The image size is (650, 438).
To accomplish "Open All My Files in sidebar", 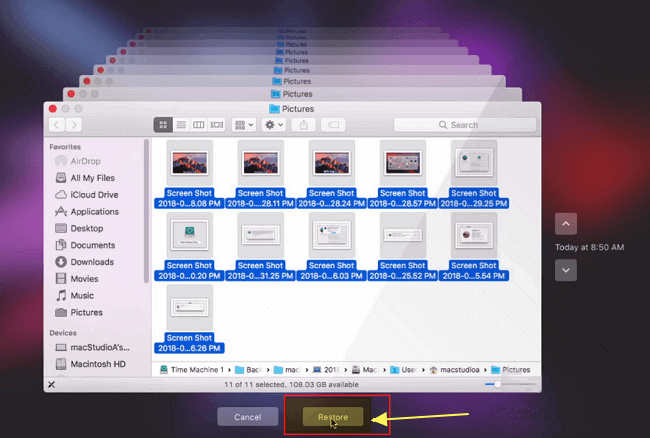I will (x=85, y=178).
